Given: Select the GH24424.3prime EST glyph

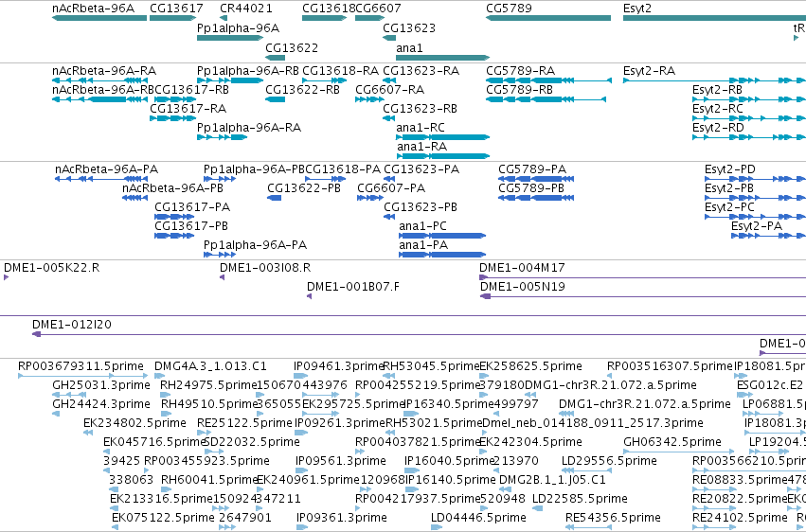Looking at the screenshot, I should click(x=56, y=414).
